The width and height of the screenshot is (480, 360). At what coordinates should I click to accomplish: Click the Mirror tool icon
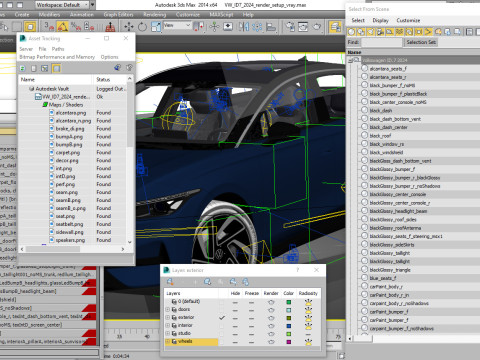pyautogui.click(x=244, y=27)
